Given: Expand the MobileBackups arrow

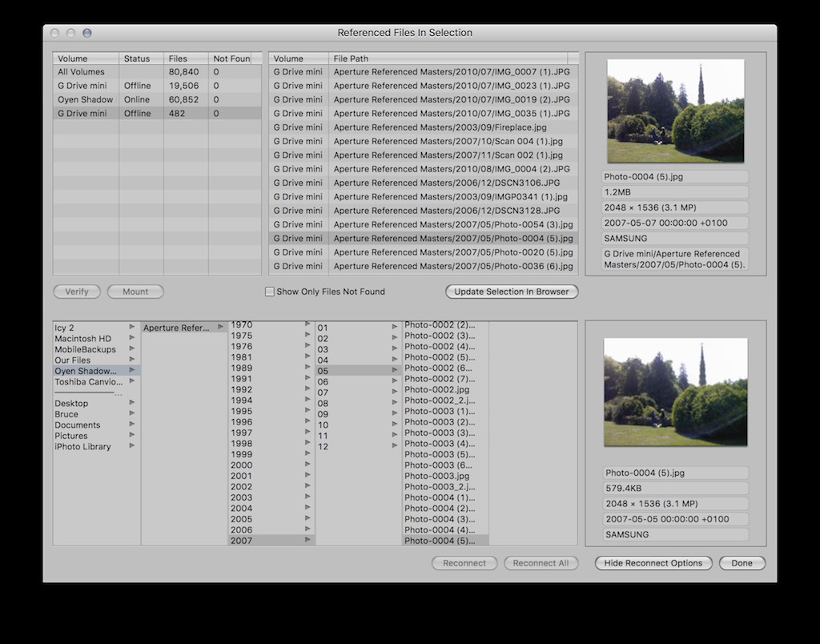Looking at the screenshot, I should click(x=132, y=348).
